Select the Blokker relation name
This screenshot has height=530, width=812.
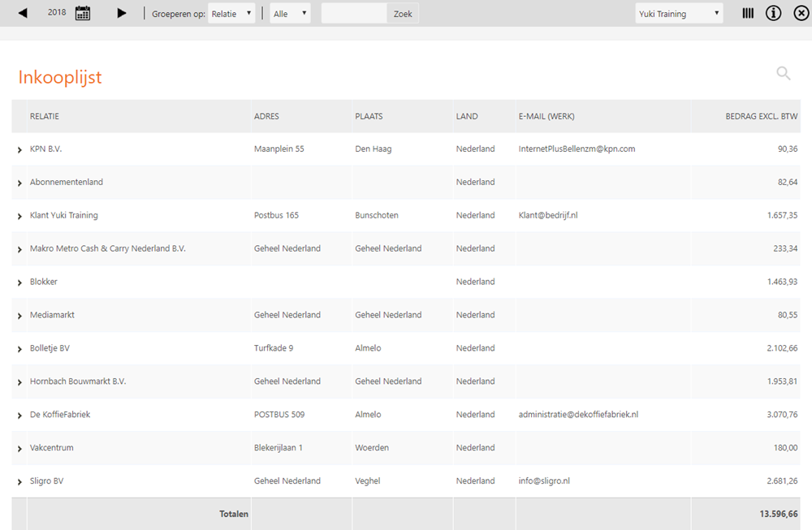[44, 282]
